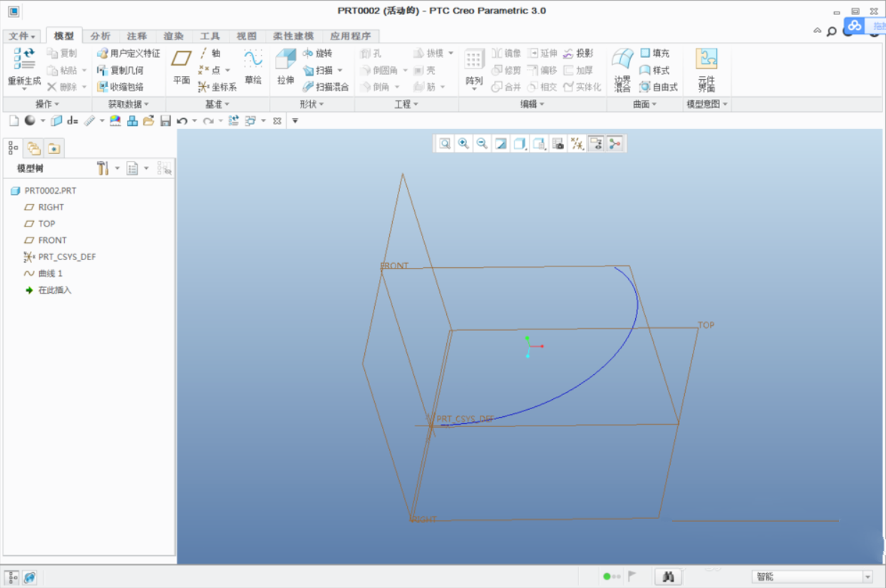Select the RIGHT plane in model tree
Image resolution: width=886 pixels, height=588 pixels.
[x=44, y=207]
